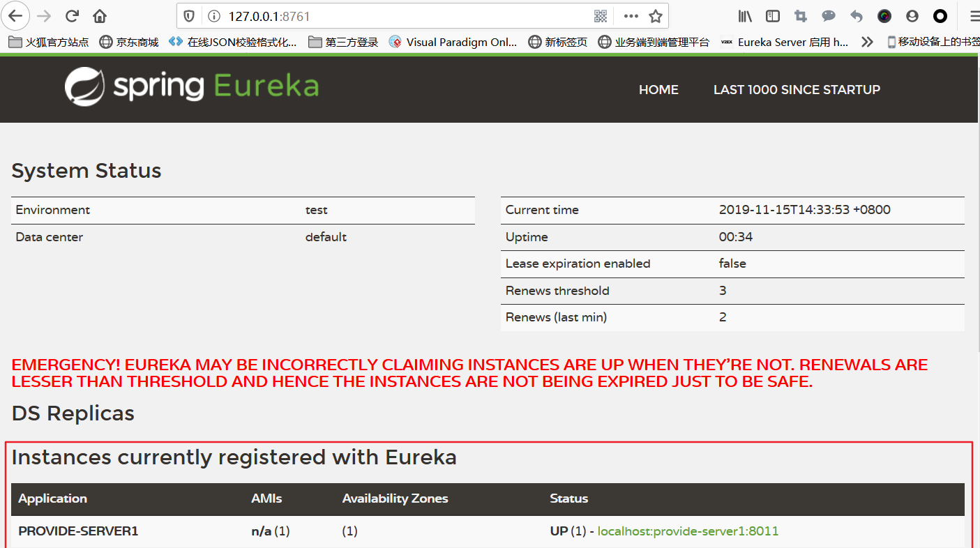Open the 在线JSON校验格式化 bookmark

pyautogui.click(x=233, y=42)
